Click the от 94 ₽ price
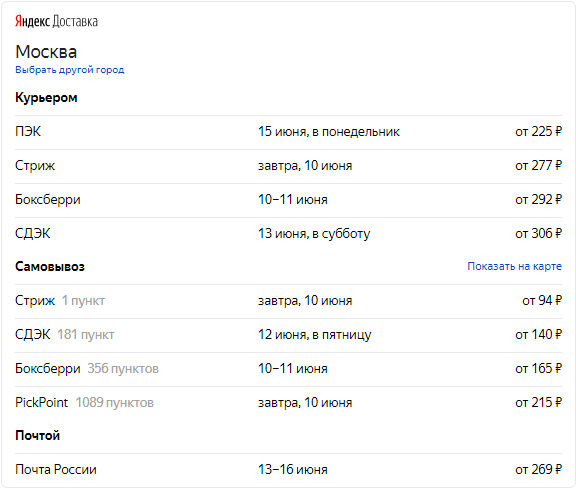 (x=542, y=301)
